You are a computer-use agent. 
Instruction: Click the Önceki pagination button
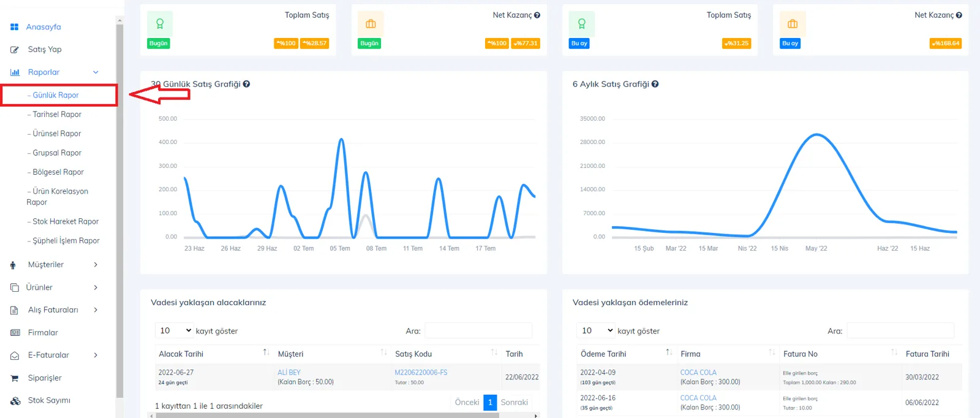467,403
